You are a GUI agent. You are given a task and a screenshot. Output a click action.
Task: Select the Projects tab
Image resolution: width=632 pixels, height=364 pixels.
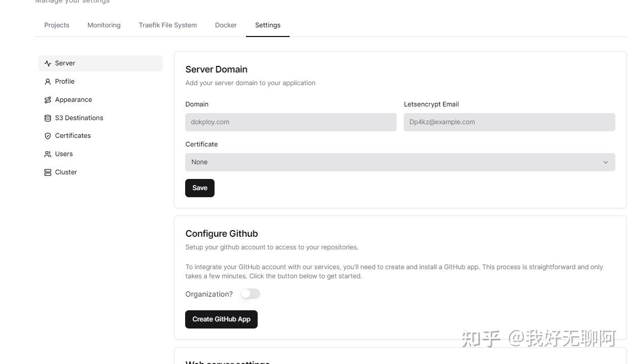click(x=56, y=25)
